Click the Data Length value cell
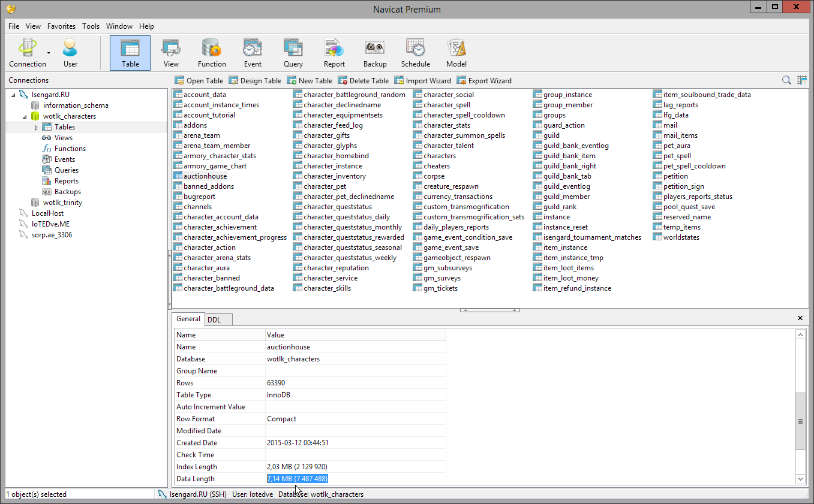 356,479
